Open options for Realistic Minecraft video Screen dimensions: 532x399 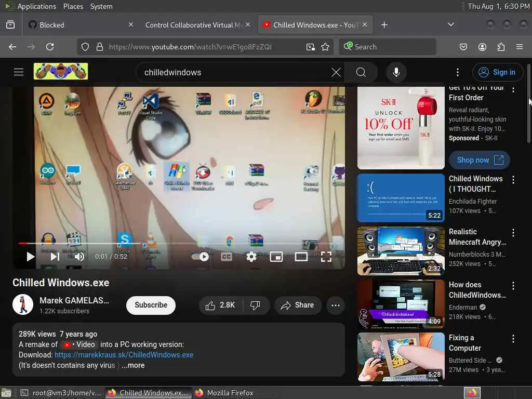[513, 233]
